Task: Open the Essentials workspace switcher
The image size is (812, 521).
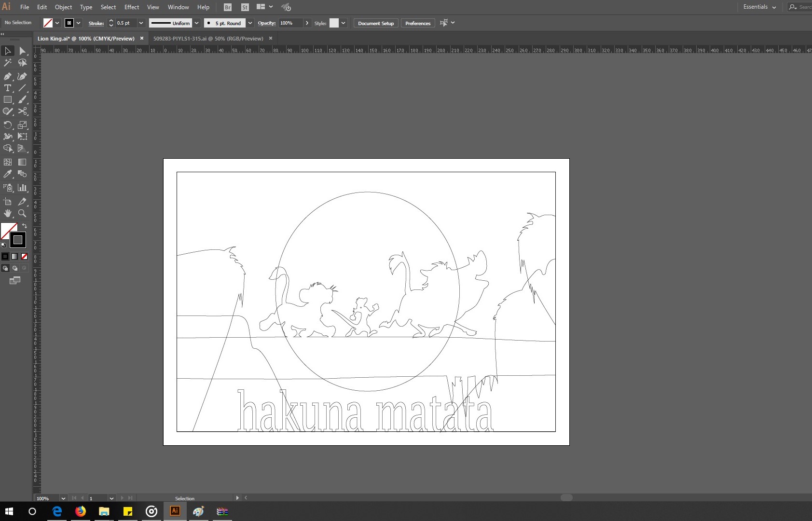Action: (759, 7)
